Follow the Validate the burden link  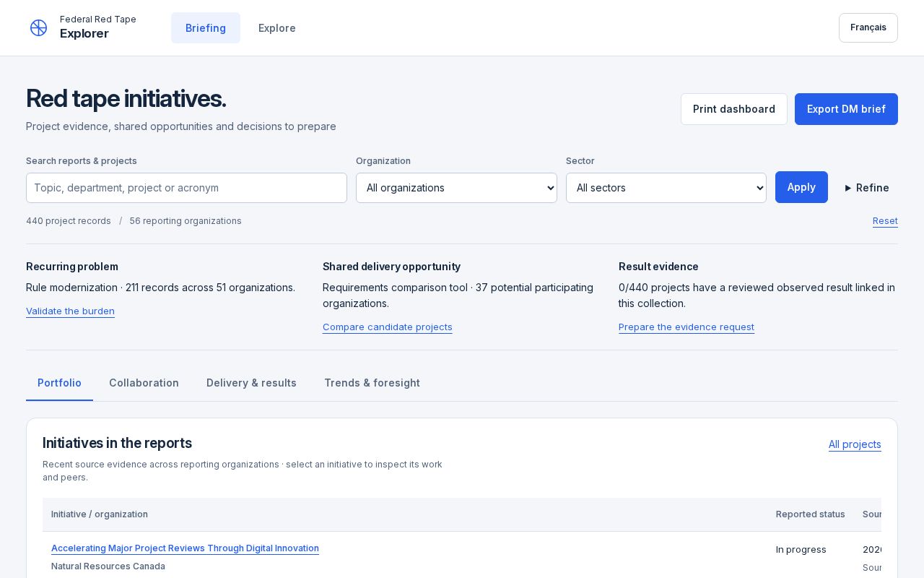pos(70,311)
